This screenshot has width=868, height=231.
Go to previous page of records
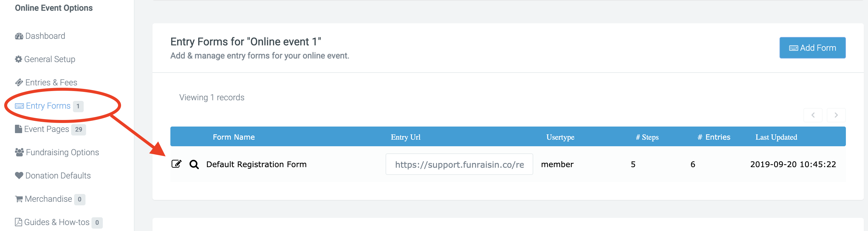click(813, 115)
